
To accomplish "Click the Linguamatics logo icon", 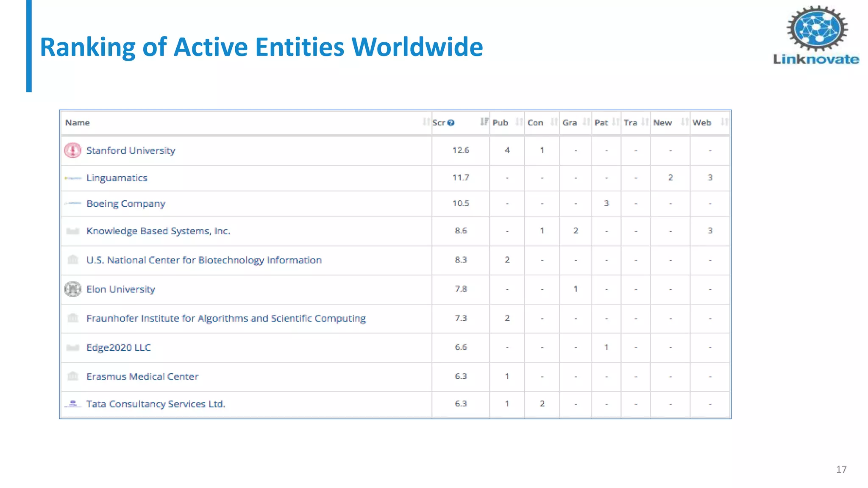I will (72, 178).
